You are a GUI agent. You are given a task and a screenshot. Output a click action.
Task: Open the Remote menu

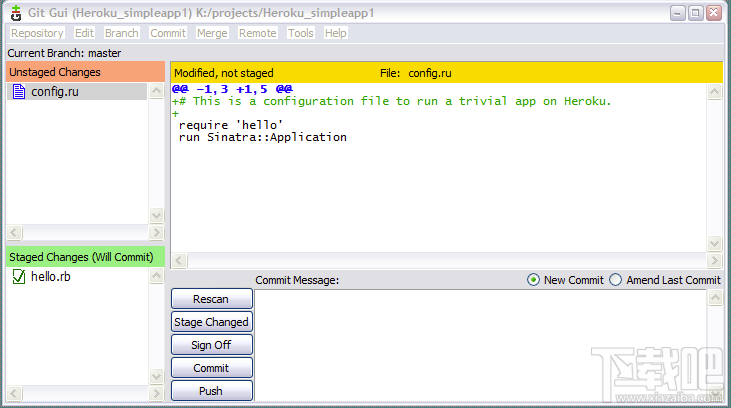coord(258,33)
